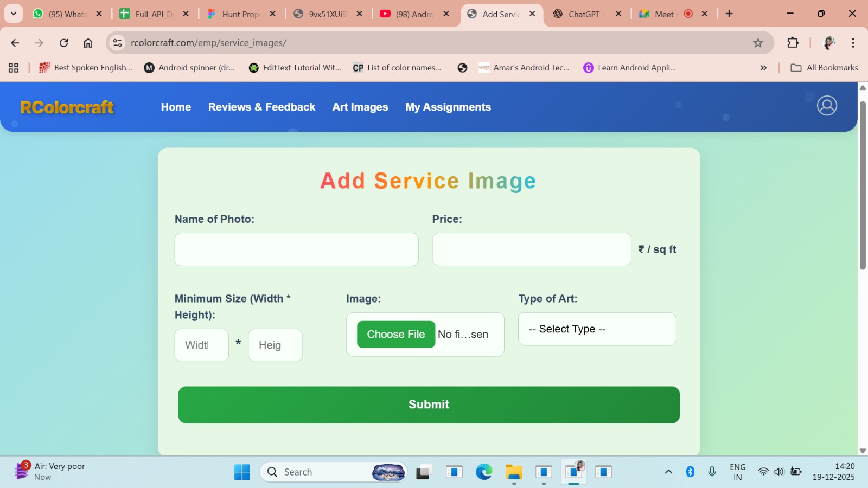
Task: Show more bookmarks with the chevron
Action: tap(763, 68)
